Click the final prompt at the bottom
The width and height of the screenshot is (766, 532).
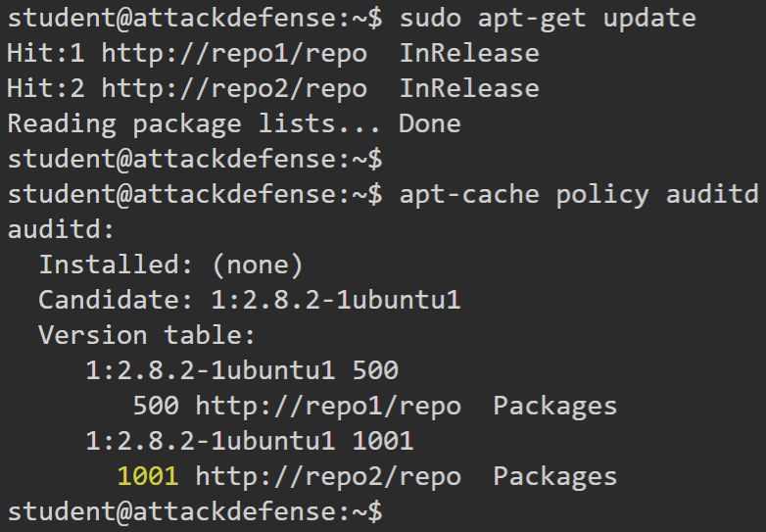click(195, 512)
